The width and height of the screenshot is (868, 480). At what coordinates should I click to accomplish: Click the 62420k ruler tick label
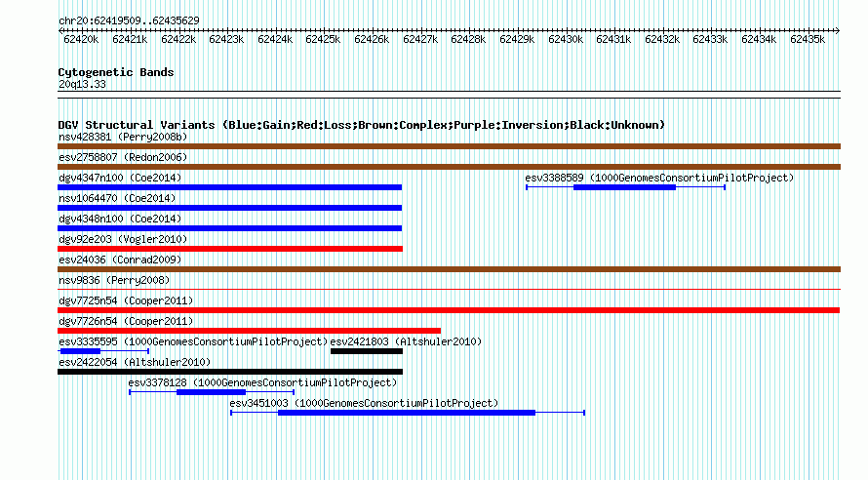(81, 39)
